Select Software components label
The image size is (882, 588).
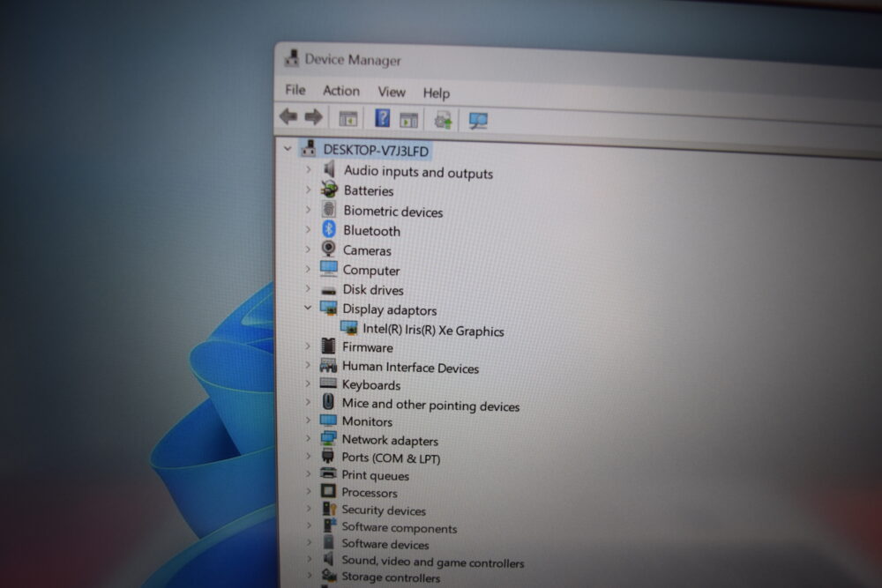click(x=400, y=528)
